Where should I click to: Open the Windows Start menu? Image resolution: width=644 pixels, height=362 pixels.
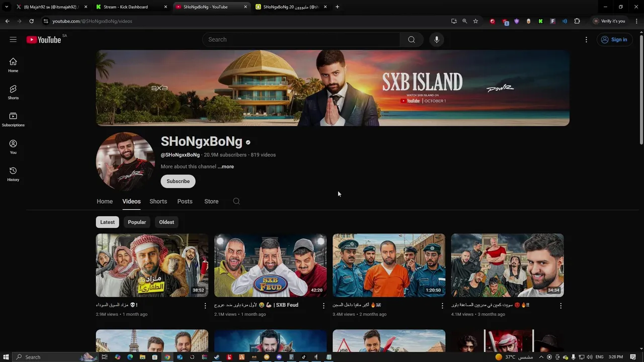(6, 357)
